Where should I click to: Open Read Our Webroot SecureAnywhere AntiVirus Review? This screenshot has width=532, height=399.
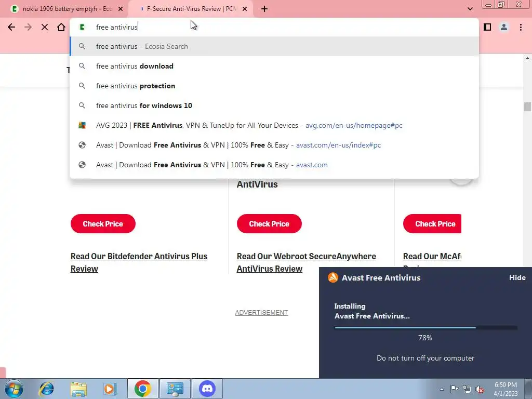306,262
